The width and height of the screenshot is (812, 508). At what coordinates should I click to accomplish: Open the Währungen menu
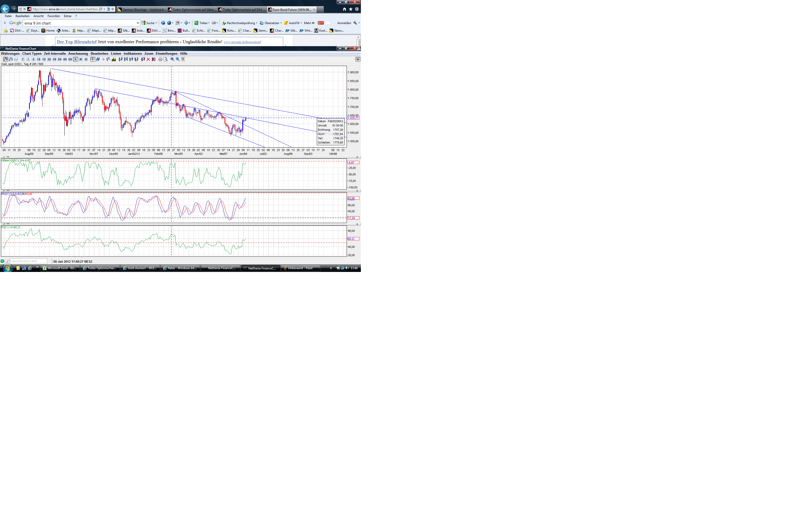pyautogui.click(x=10, y=53)
